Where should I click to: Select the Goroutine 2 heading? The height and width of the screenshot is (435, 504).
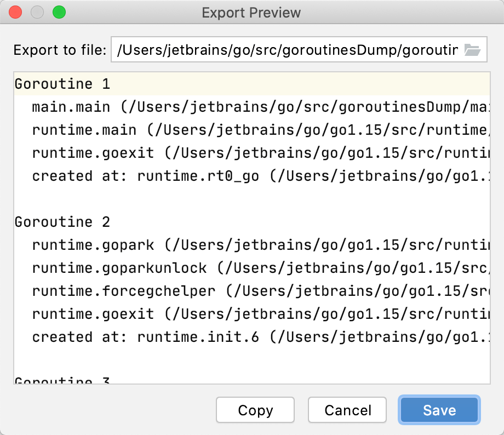pos(62,222)
